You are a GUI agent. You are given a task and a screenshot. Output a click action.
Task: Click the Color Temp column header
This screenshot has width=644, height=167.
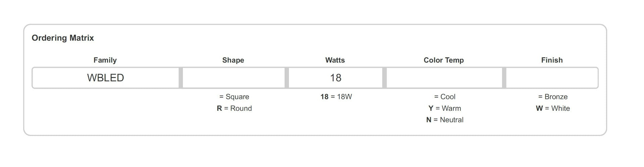(444, 60)
